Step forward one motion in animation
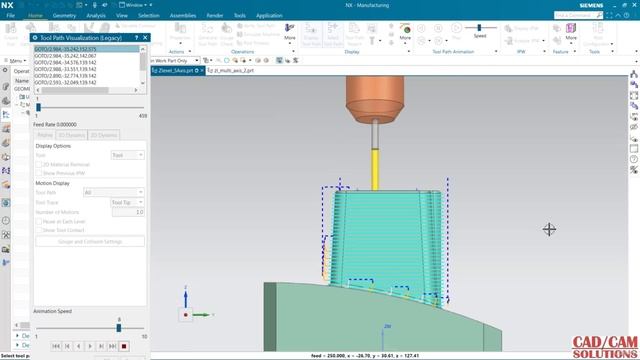 [101, 346]
